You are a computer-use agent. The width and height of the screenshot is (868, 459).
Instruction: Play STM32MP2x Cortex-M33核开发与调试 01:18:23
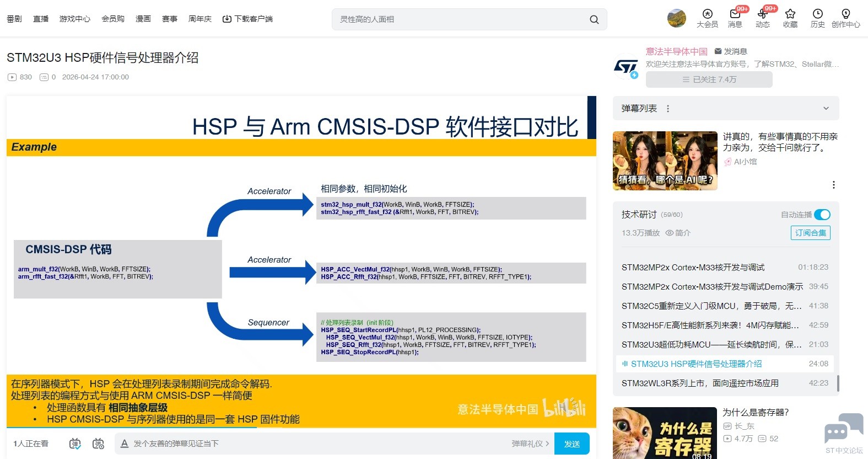725,267
